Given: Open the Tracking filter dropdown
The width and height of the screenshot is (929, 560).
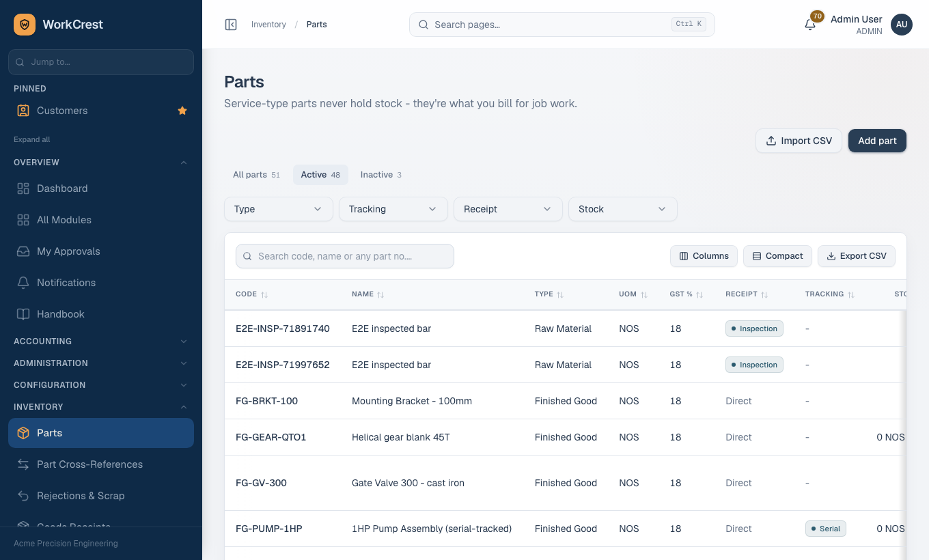Looking at the screenshot, I should (x=393, y=209).
